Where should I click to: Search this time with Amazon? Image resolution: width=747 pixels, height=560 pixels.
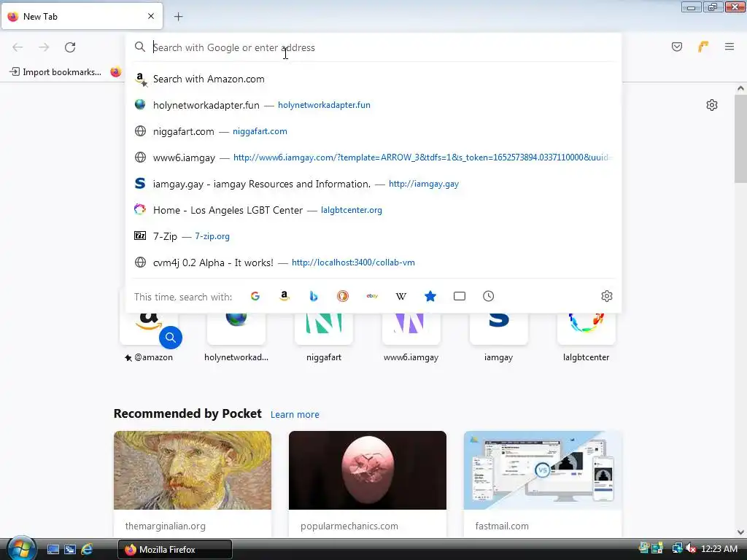285,296
